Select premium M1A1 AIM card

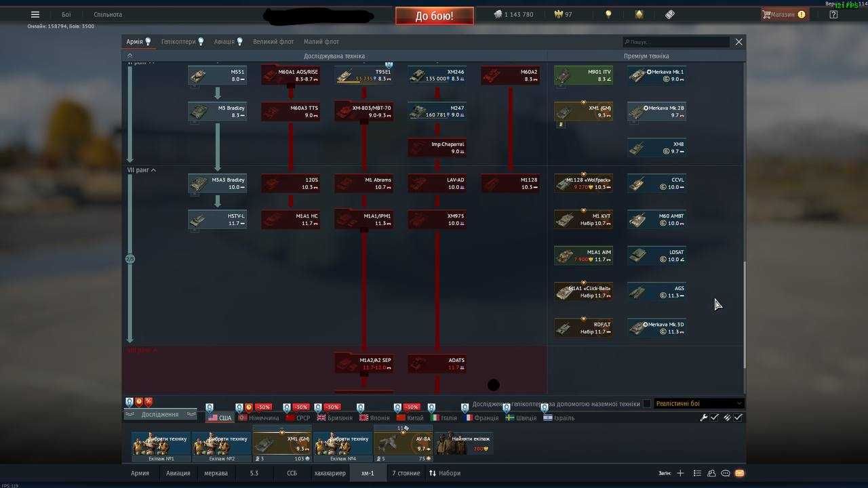click(583, 256)
